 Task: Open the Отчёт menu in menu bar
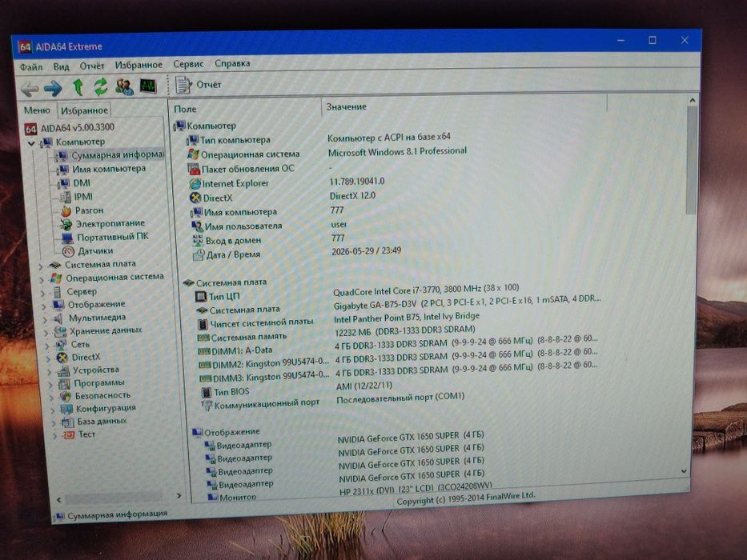click(x=91, y=66)
